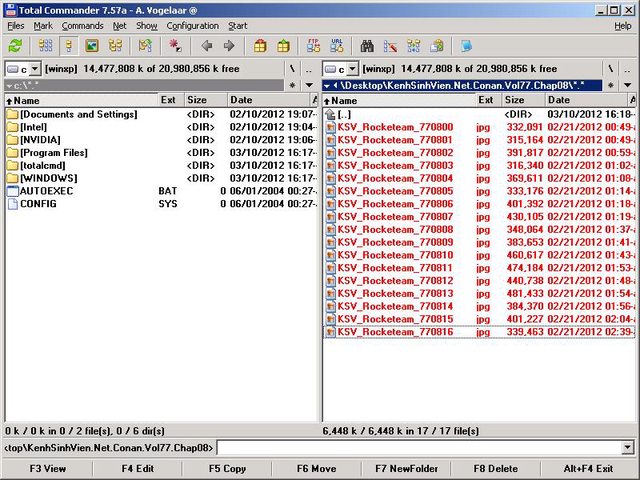The image size is (640, 480).
Task: Sort right panel by Ext column
Action: pyautogui.click(x=489, y=100)
